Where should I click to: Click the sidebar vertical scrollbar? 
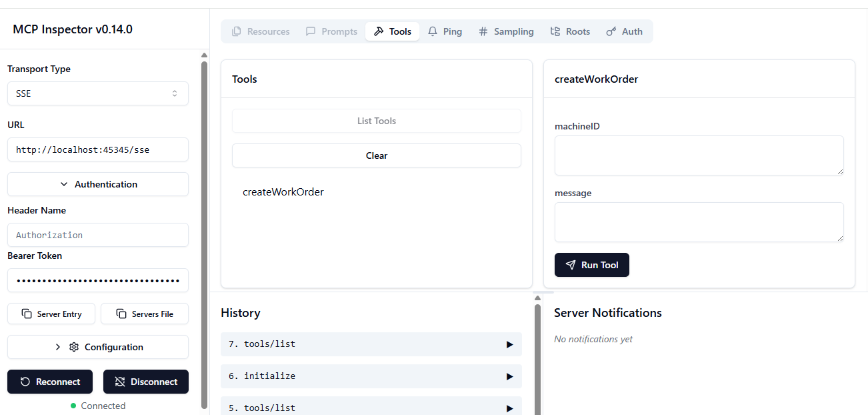point(205,234)
